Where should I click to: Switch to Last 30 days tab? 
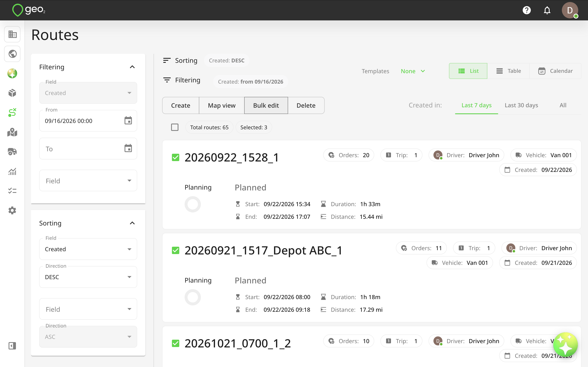tap(521, 105)
